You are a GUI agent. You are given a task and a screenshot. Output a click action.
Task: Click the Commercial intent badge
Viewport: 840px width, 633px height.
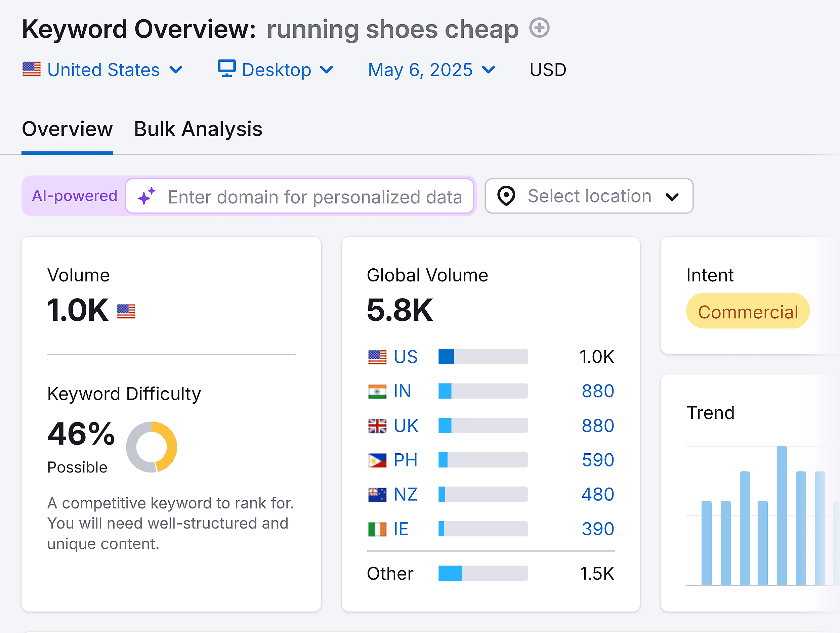[747, 311]
